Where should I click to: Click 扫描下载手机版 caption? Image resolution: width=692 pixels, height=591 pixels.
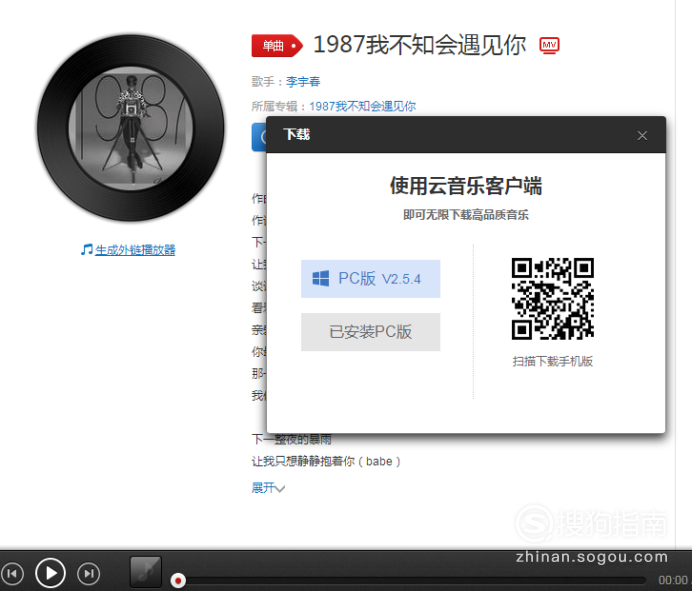553,361
